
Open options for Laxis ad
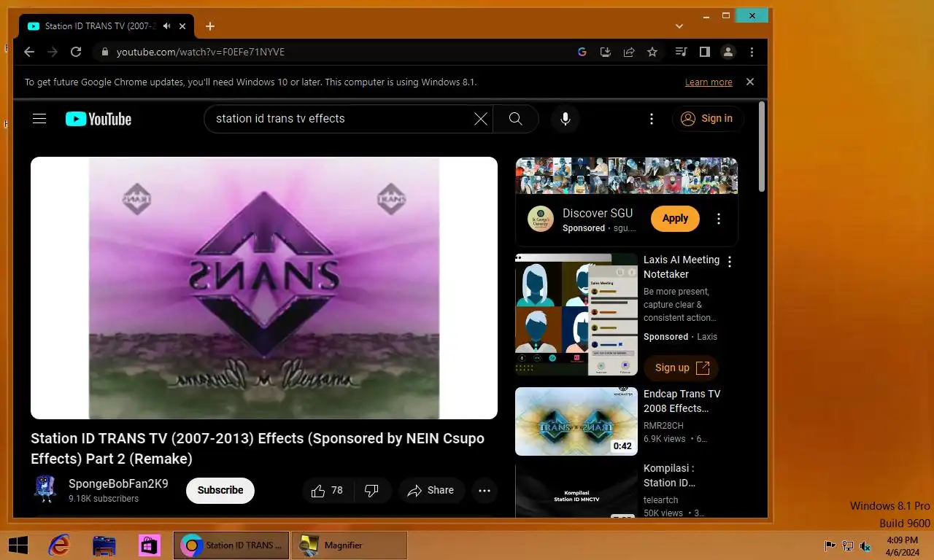coord(729,262)
